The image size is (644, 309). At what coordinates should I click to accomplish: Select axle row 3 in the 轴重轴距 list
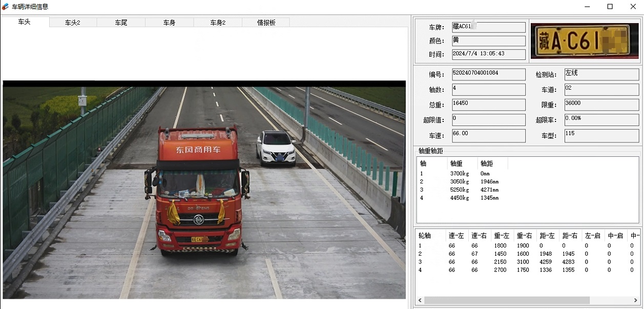(459, 190)
